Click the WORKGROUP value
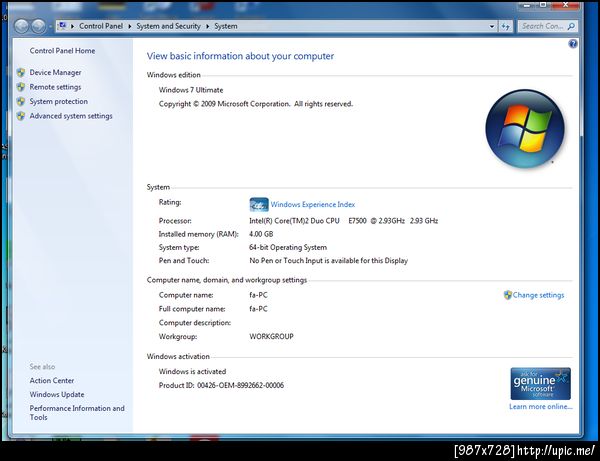This screenshot has width=600, height=461. [271, 336]
